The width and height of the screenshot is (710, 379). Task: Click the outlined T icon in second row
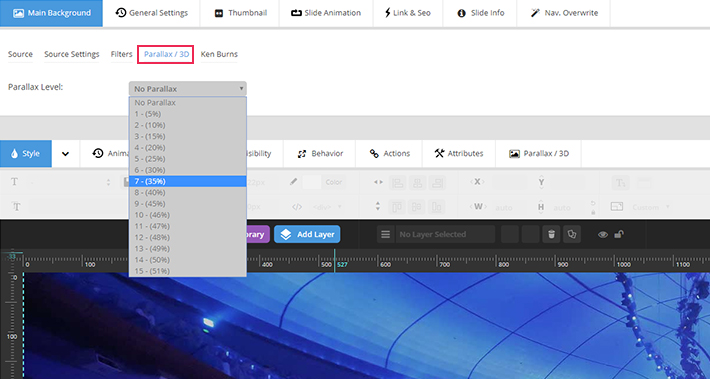[x=17, y=207]
